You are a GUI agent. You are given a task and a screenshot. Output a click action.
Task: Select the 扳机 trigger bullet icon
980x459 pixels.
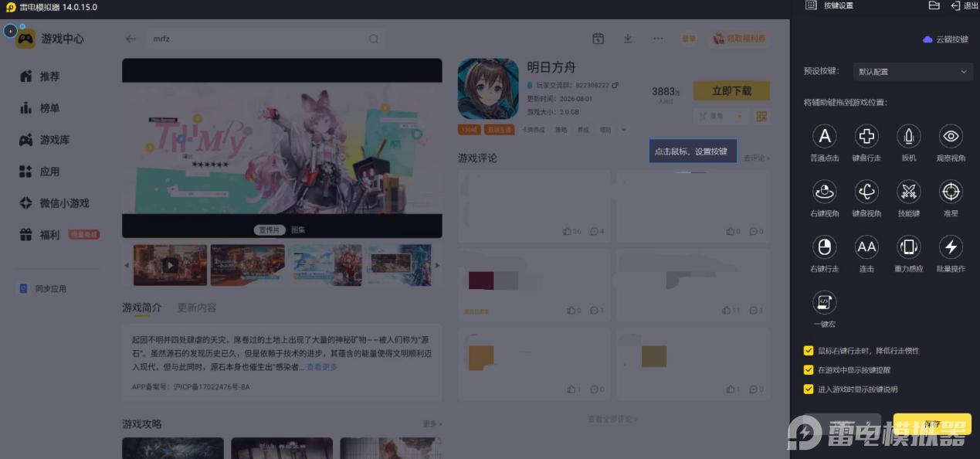pyautogui.click(x=909, y=137)
